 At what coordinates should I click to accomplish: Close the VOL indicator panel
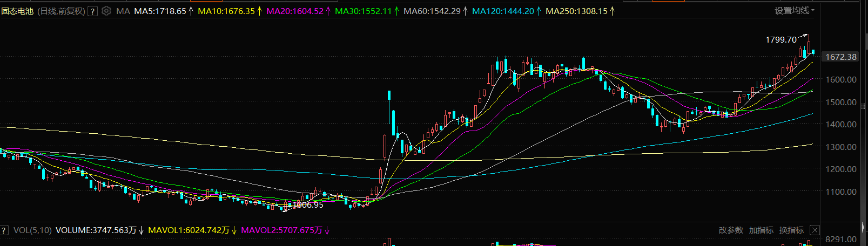tap(815, 230)
